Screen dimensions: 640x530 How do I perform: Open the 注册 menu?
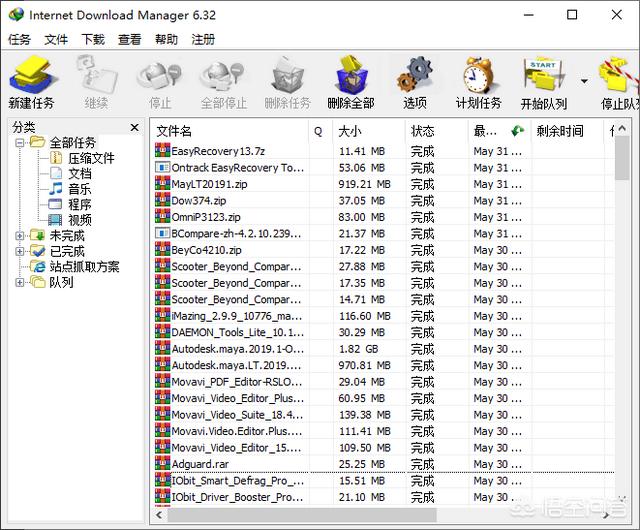pos(203,40)
